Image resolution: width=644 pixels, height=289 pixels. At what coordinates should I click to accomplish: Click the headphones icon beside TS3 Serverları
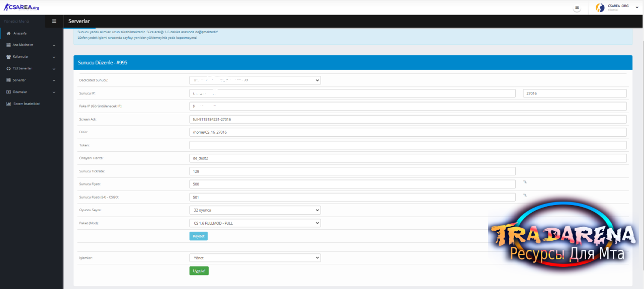tap(9, 68)
